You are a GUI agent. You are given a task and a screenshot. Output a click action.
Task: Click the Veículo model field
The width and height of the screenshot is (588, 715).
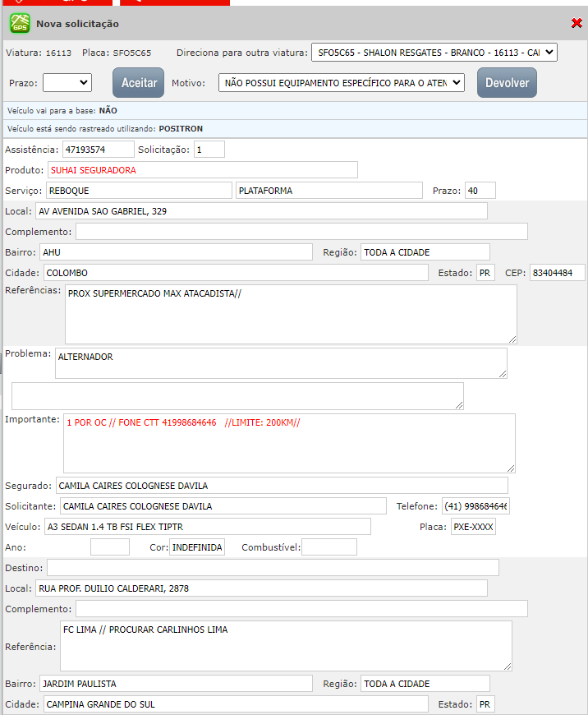coord(207,527)
